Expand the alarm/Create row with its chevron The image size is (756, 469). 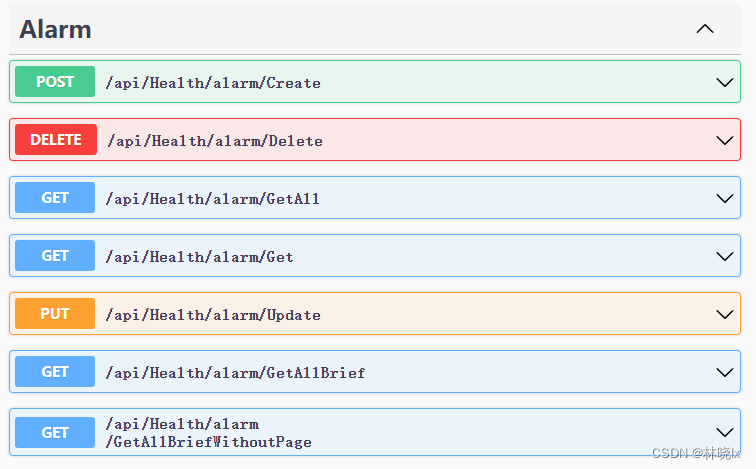point(725,82)
